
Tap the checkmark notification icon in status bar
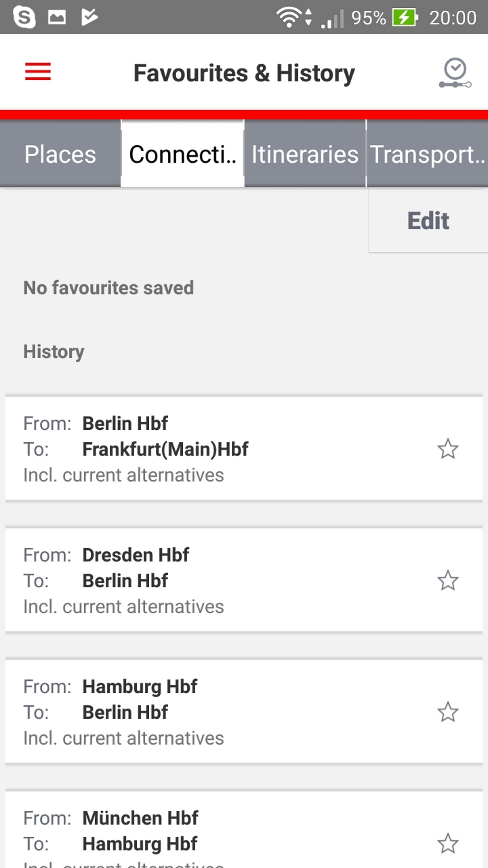(89, 17)
